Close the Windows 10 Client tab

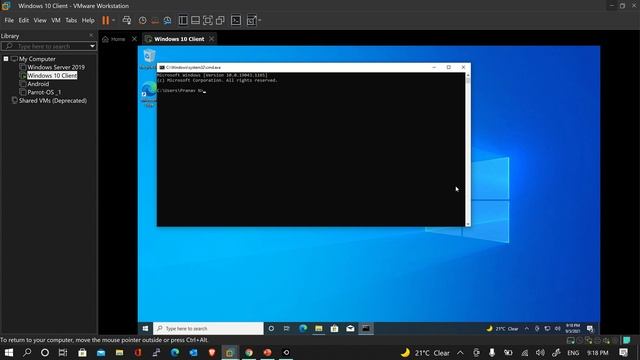point(211,39)
